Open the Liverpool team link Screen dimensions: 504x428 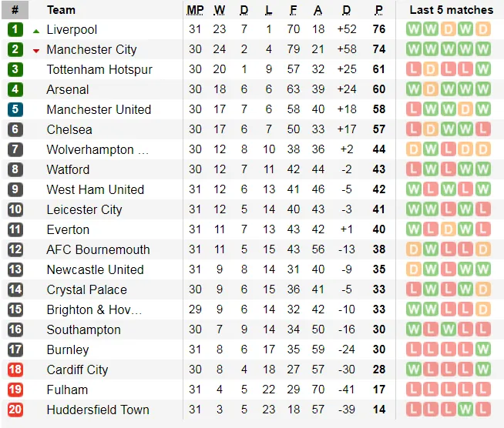coord(72,30)
